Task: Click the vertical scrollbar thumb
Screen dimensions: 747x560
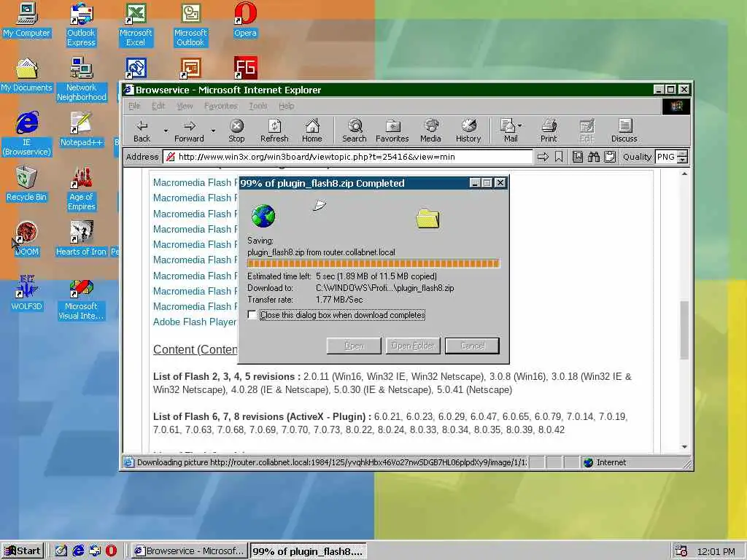Action: coord(684,330)
